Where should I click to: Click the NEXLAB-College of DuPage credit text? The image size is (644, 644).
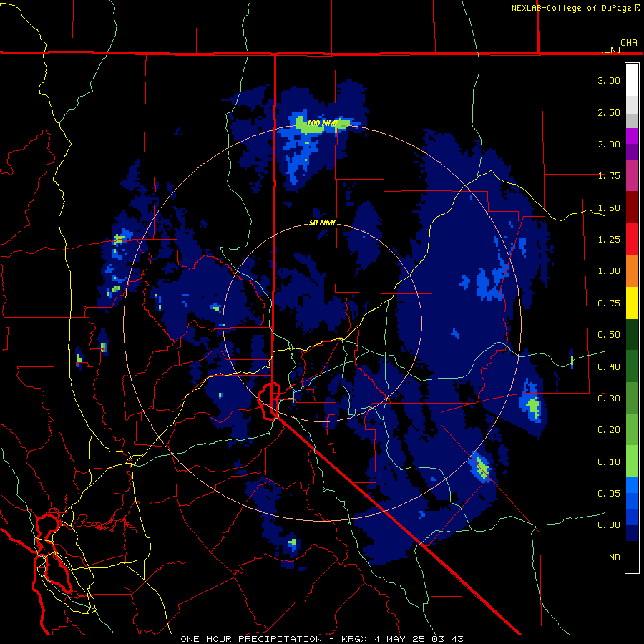pos(576,8)
